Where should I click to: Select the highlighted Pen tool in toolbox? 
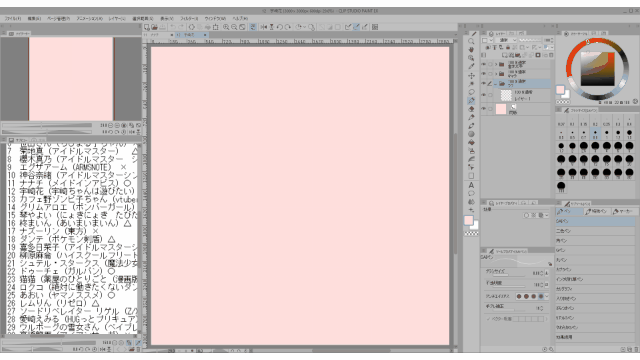tap(471, 100)
